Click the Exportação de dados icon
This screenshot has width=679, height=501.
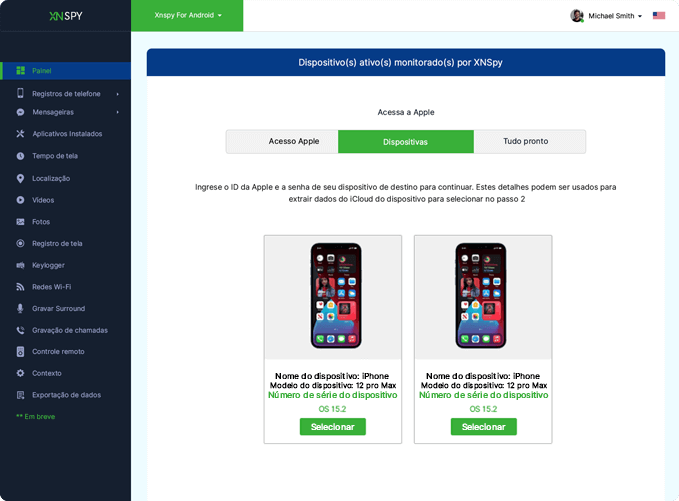(20, 395)
